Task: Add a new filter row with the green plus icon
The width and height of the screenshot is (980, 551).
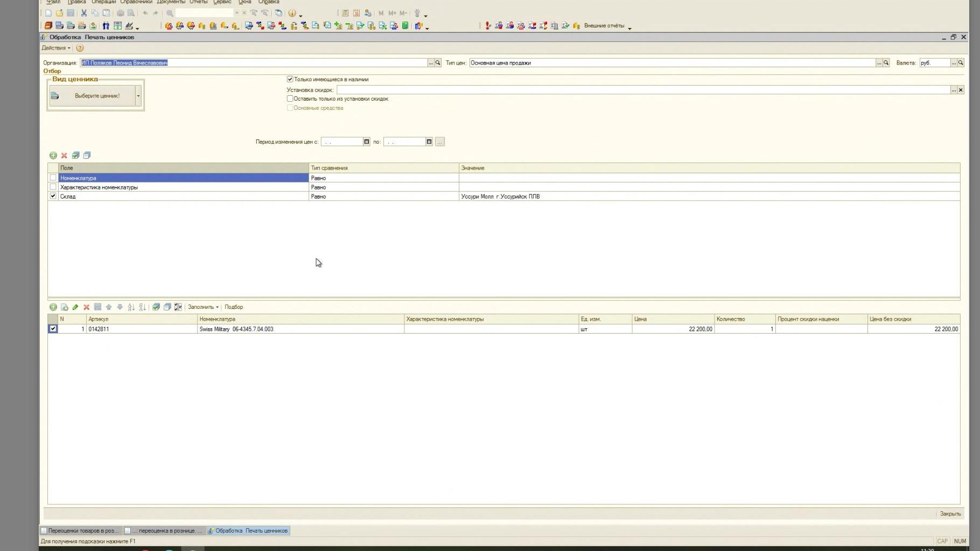Action: (53, 156)
